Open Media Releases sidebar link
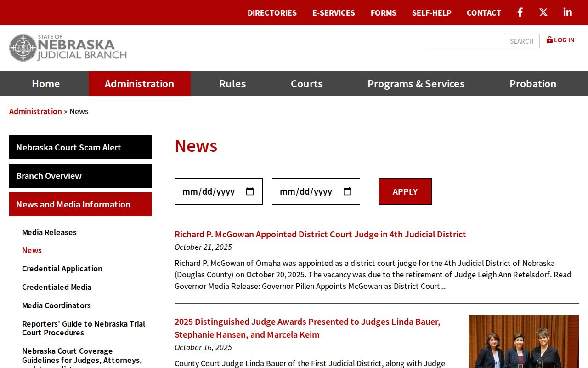The image size is (588, 368). pos(49,232)
